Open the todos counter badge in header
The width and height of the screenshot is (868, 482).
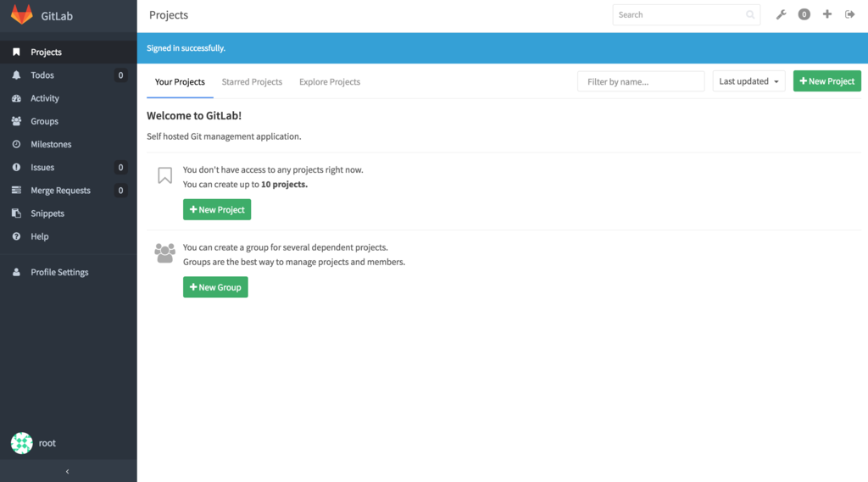click(x=804, y=15)
